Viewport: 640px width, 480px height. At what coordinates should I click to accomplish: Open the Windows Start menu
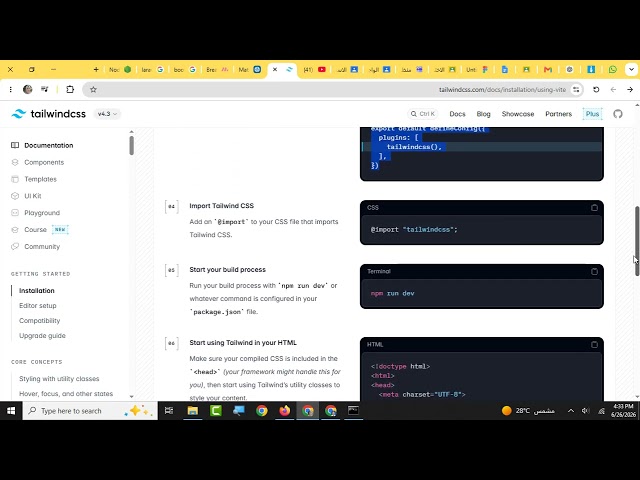pos(11,411)
